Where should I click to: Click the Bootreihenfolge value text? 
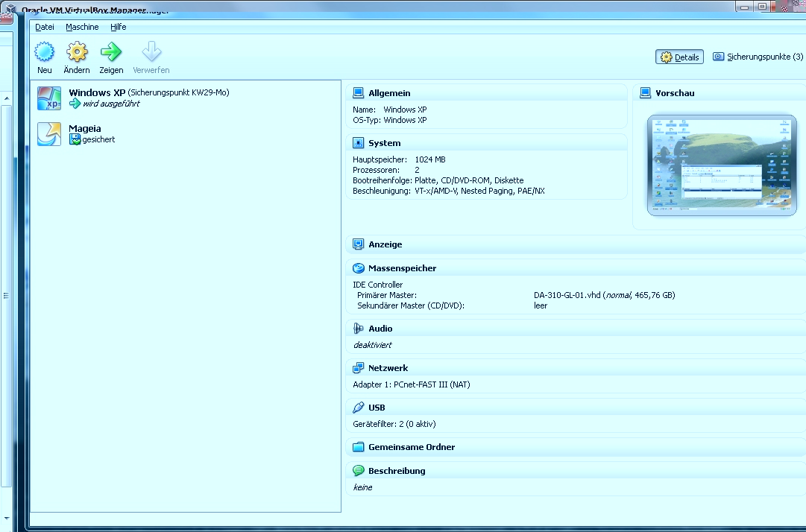click(x=469, y=180)
